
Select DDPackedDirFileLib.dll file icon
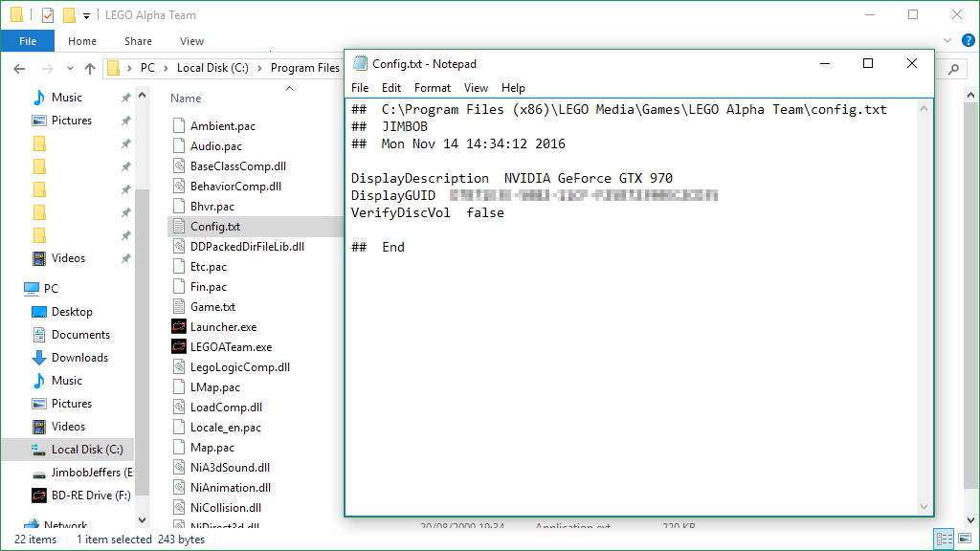(x=179, y=246)
